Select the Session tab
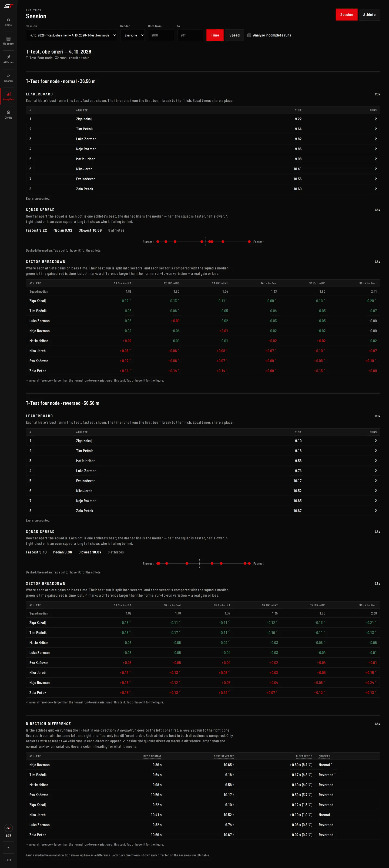This screenshot has height=868, width=389. (346, 15)
